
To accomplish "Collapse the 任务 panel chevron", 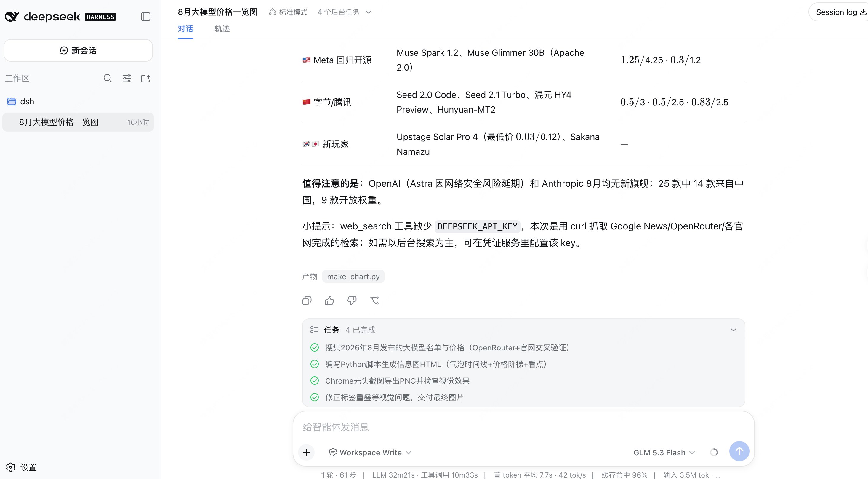I will click(733, 330).
